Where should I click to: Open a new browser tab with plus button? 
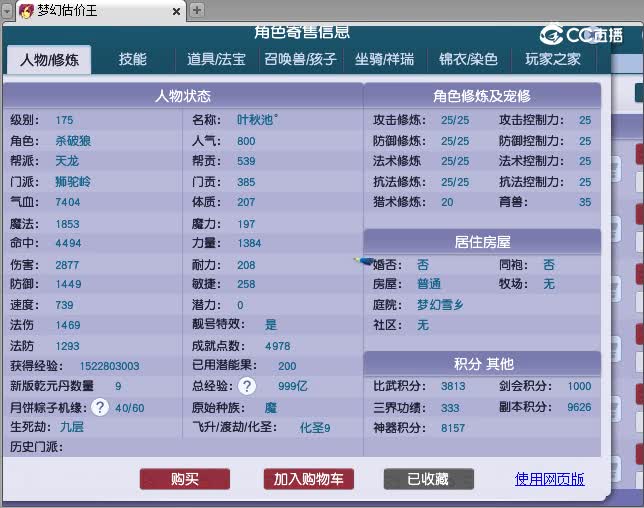pos(197,10)
